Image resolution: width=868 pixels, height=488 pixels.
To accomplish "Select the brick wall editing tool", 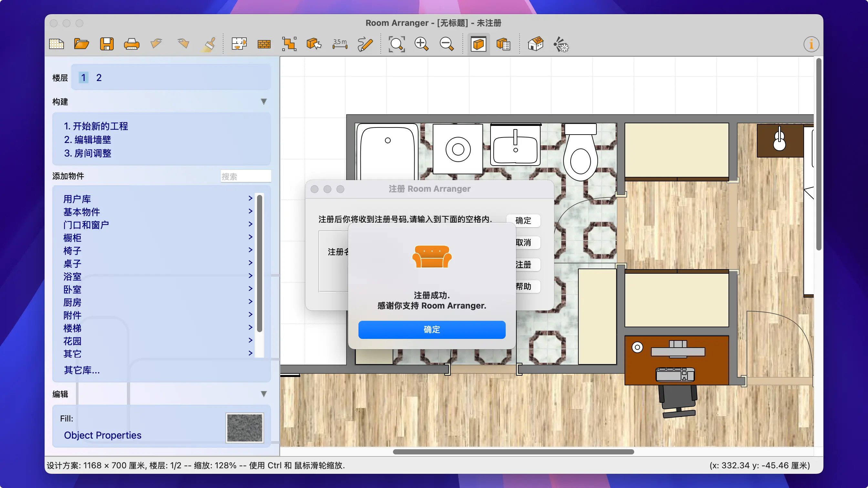I will tap(264, 44).
